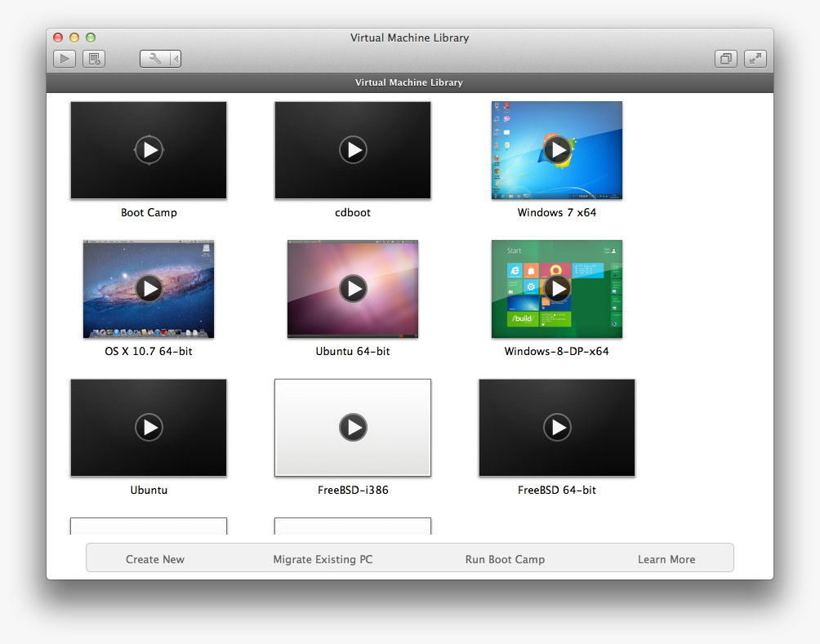The width and height of the screenshot is (820, 644).
Task: Start the cdboot virtual machine play icon
Action: coord(353,150)
